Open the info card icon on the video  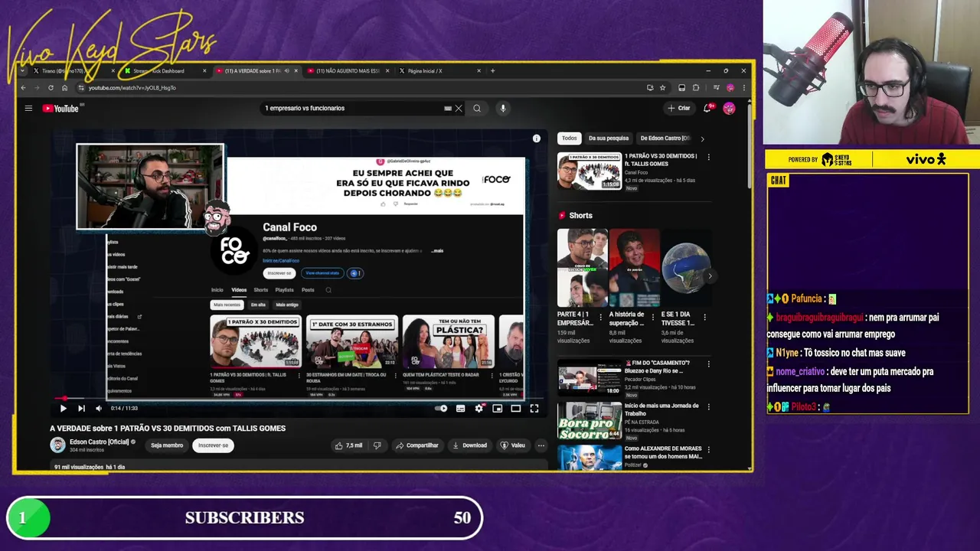(536, 139)
